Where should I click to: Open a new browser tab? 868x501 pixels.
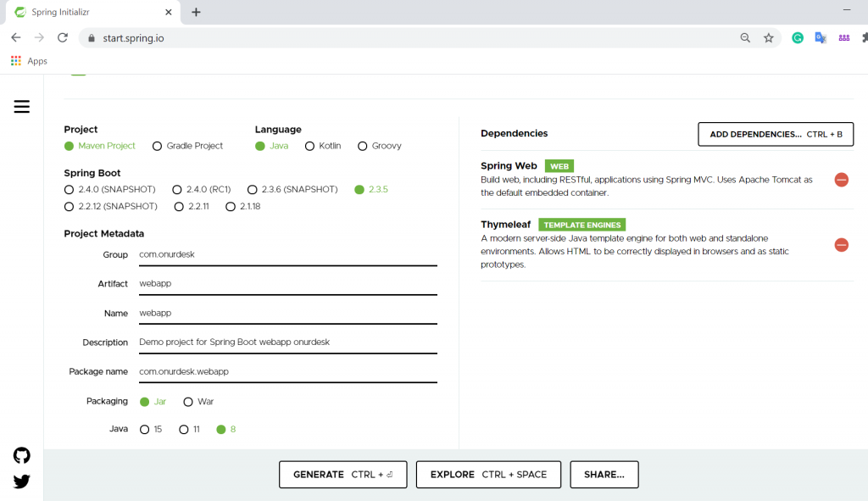click(x=196, y=12)
